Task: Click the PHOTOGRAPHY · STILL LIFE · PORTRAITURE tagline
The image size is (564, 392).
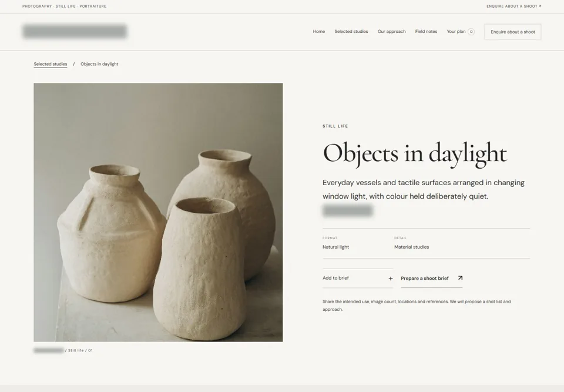Action: point(65,6)
